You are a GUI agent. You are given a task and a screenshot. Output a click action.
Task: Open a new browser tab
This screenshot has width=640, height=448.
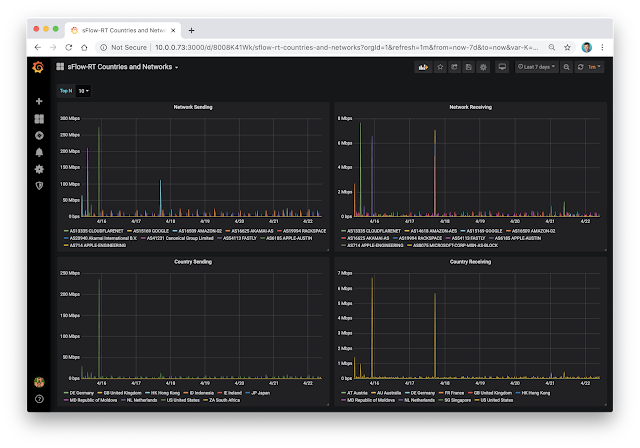tap(191, 31)
